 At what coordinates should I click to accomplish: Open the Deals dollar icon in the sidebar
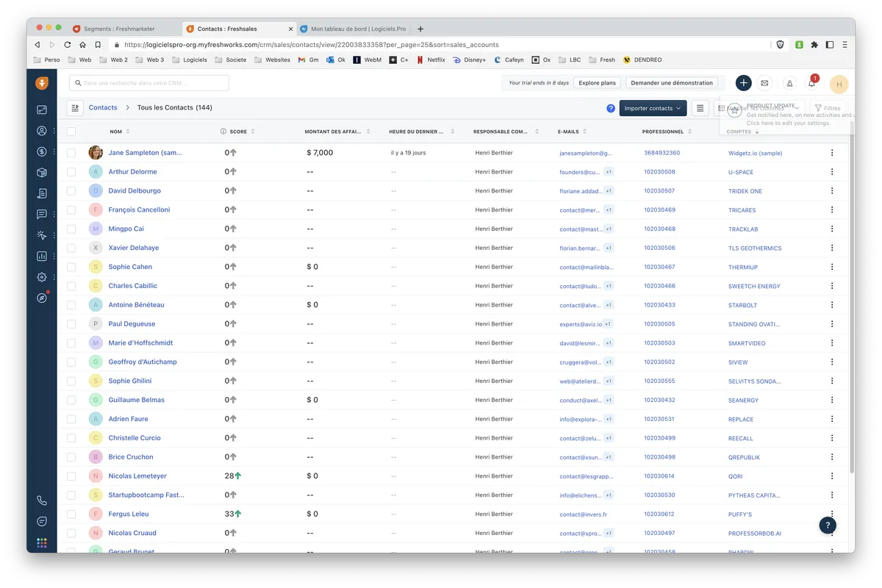[42, 152]
